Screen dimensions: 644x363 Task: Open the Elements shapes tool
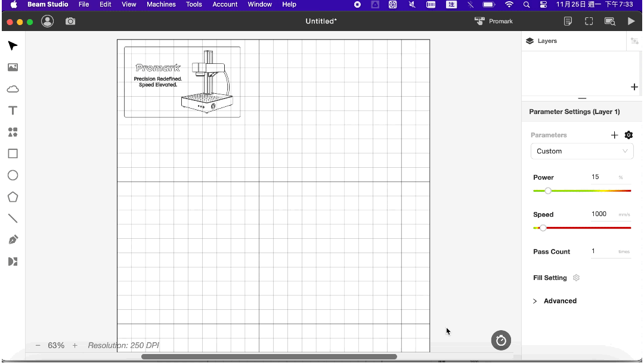point(13,132)
